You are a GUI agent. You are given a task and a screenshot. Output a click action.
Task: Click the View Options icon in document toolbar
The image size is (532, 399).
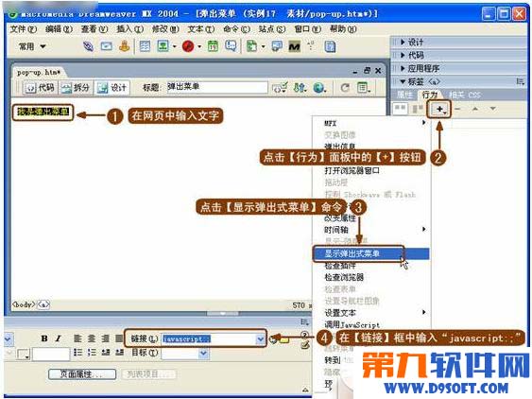(364, 88)
